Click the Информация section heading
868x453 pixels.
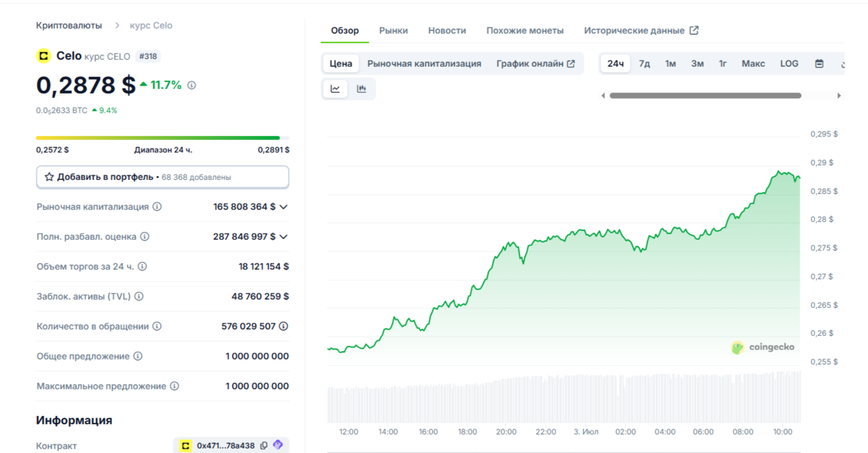pos(75,421)
